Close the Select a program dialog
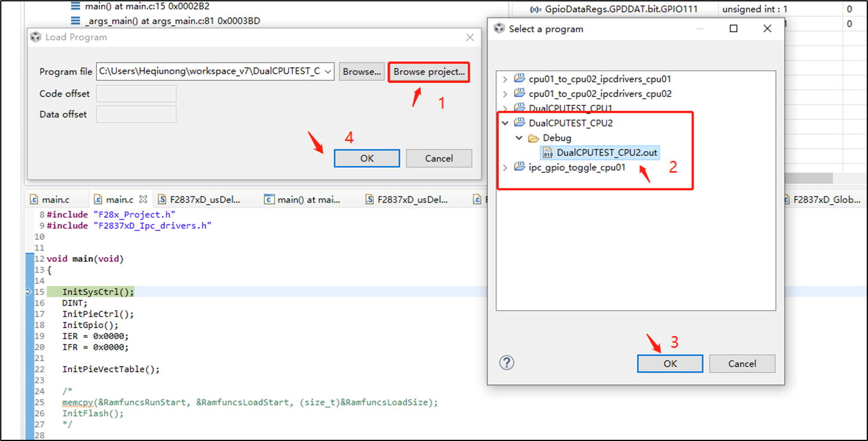 click(767, 29)
